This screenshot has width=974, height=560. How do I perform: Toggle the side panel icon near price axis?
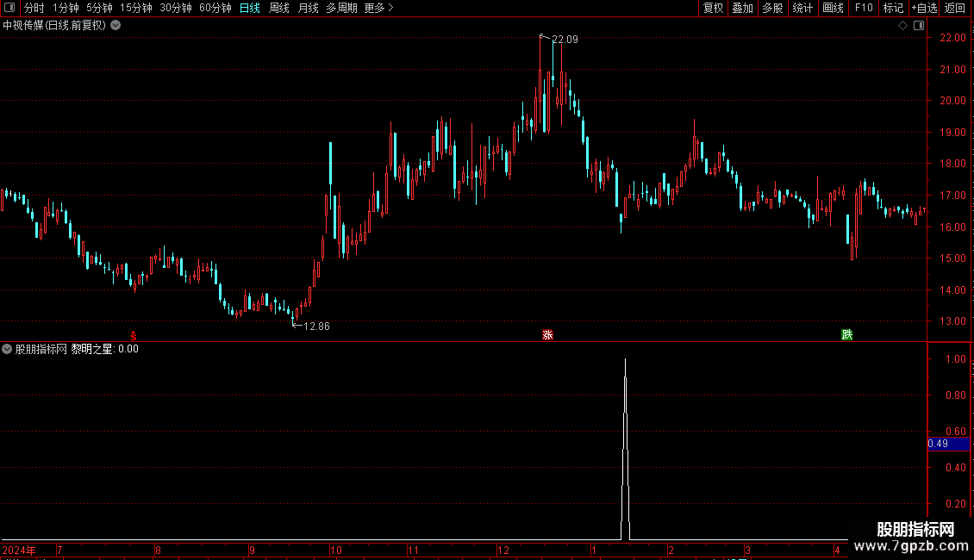click(x=919, y=26)
